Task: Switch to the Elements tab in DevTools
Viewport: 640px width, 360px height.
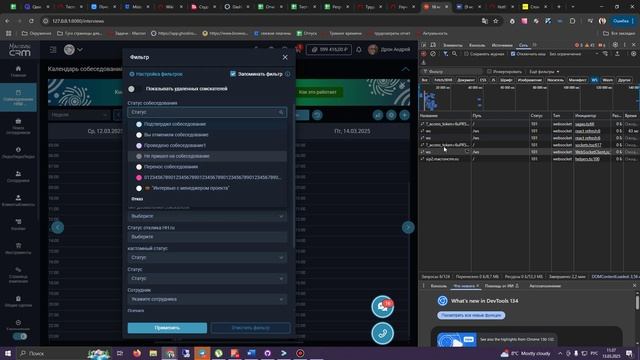Action: [453, 45]
